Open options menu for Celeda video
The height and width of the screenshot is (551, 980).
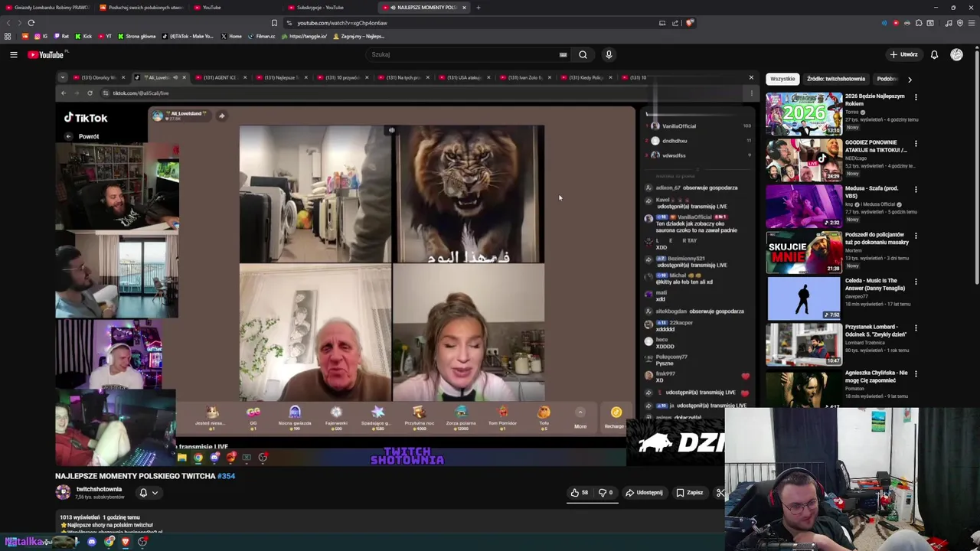coord(916,282)
